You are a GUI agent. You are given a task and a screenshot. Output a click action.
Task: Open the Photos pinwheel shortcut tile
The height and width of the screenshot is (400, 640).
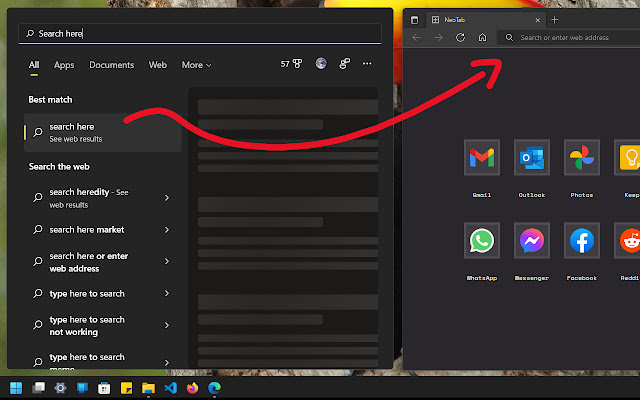[582, 158]
